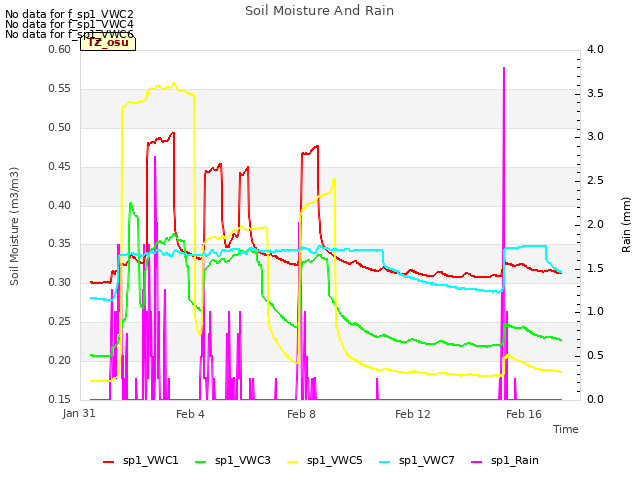Click the TZ_osu annotation box
This screenshot has height=480, width=640.
108,43
